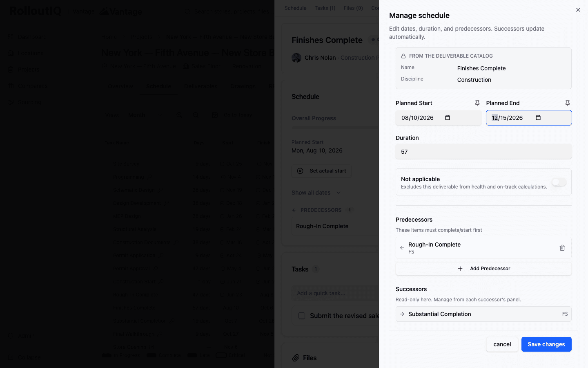Screen dimensions: 588x368
Task: Open the Planned Start calendar picker
Action: [448, 118]
